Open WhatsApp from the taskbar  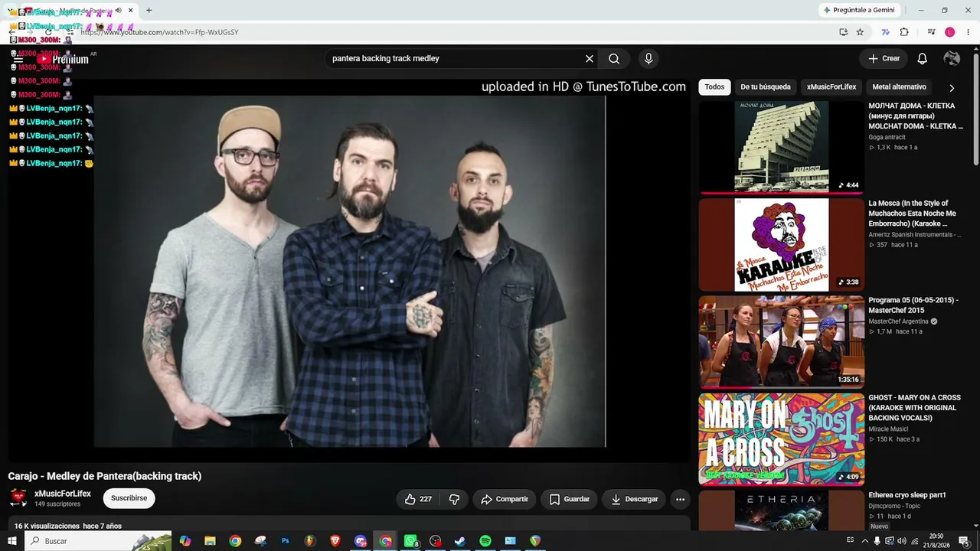410,541
